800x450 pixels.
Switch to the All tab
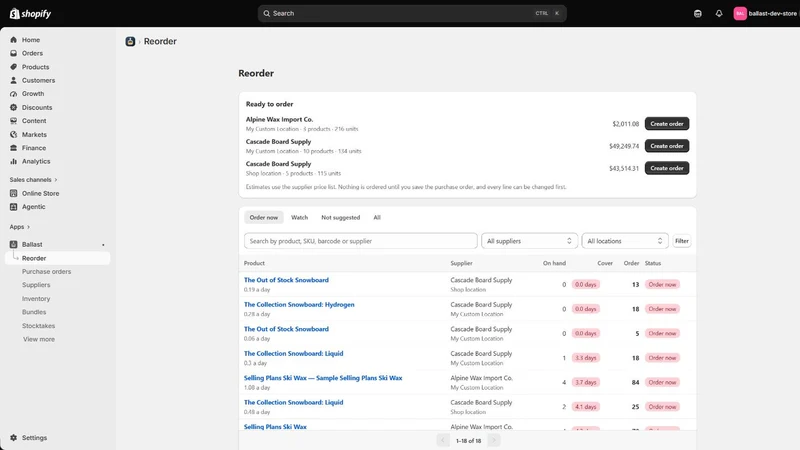(377, 217)
